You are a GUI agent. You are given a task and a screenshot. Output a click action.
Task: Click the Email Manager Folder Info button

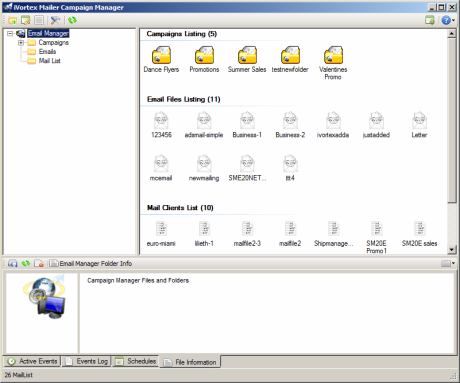point(90,264)
